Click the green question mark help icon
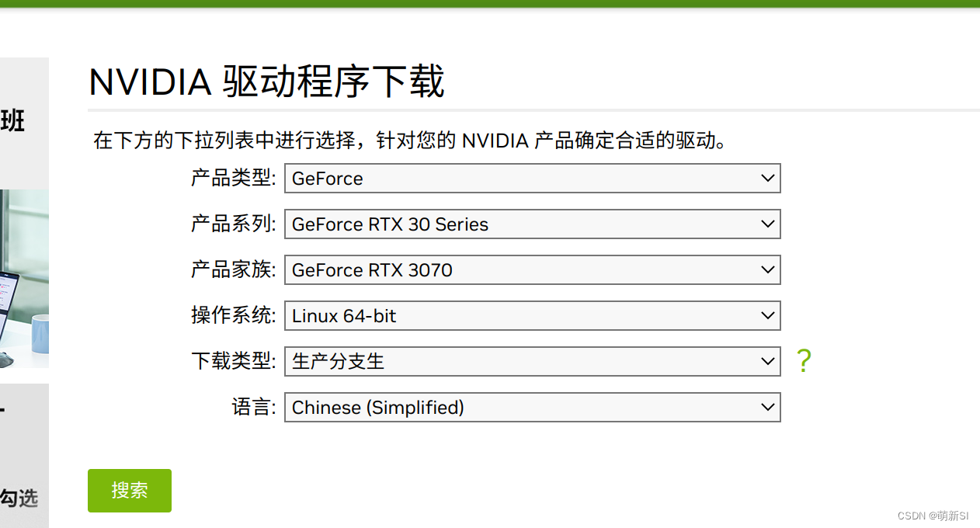 pyautogui.click(x=804, y=361)
